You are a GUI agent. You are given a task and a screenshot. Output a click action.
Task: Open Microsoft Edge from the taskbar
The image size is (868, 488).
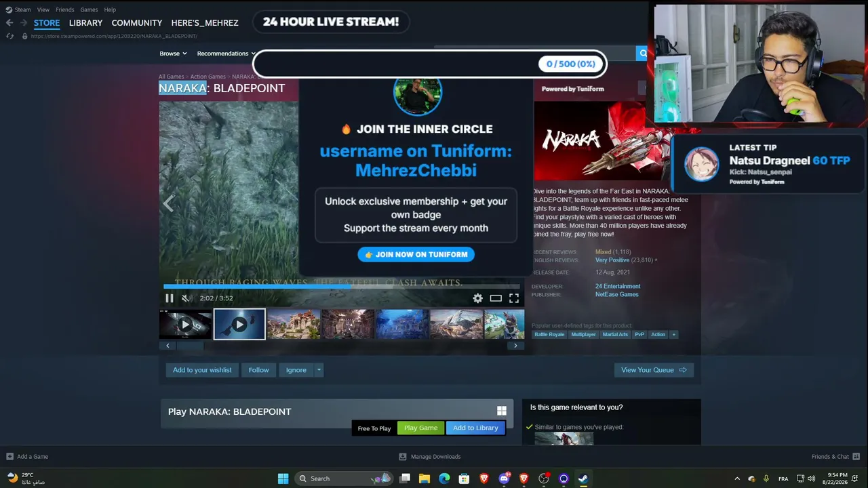[444, 479]
